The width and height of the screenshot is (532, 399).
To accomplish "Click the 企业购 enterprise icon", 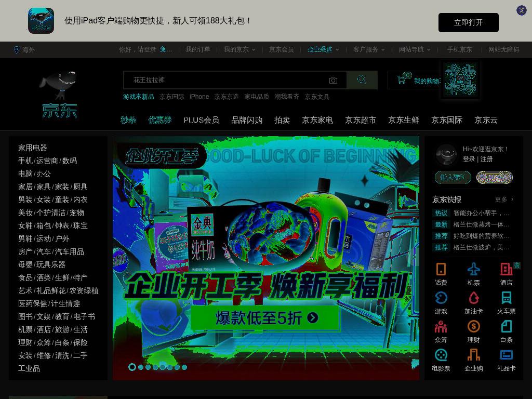I will [474, 355].
